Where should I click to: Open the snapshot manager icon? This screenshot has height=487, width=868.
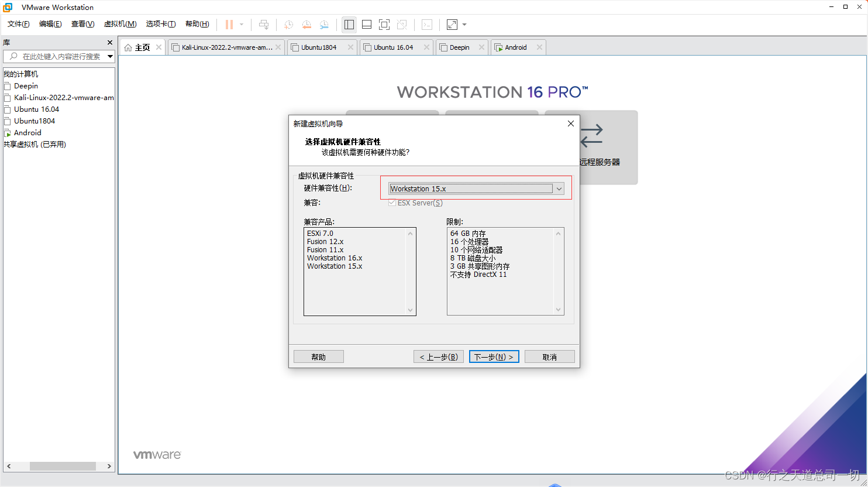(324, 25)
